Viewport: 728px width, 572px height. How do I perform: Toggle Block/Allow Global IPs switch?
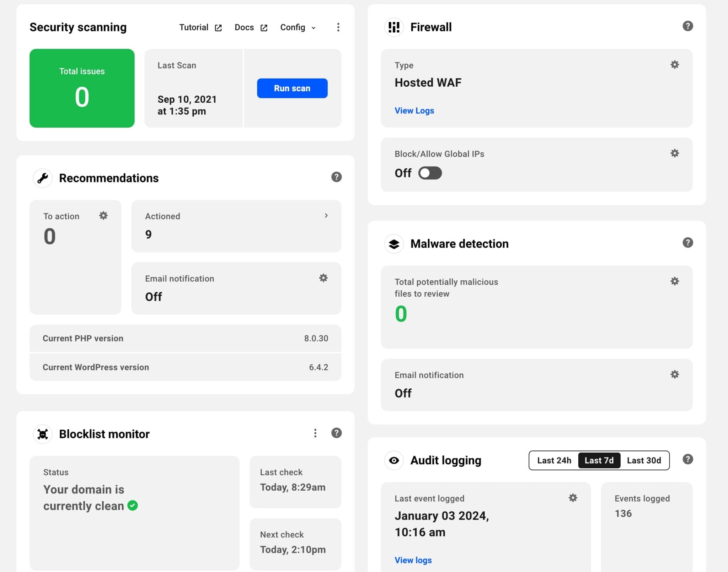pyautogui.click(x=430, y=173)
